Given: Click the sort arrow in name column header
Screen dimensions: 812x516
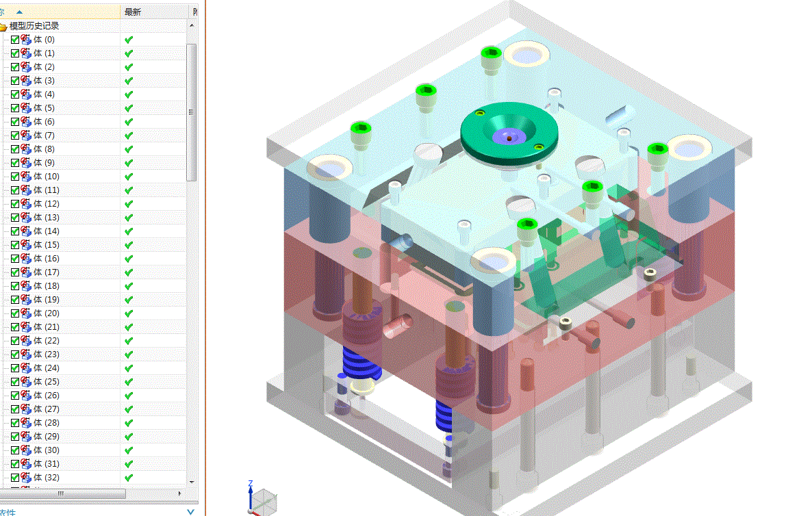Looking at the screenshot, I should point(20,12).
